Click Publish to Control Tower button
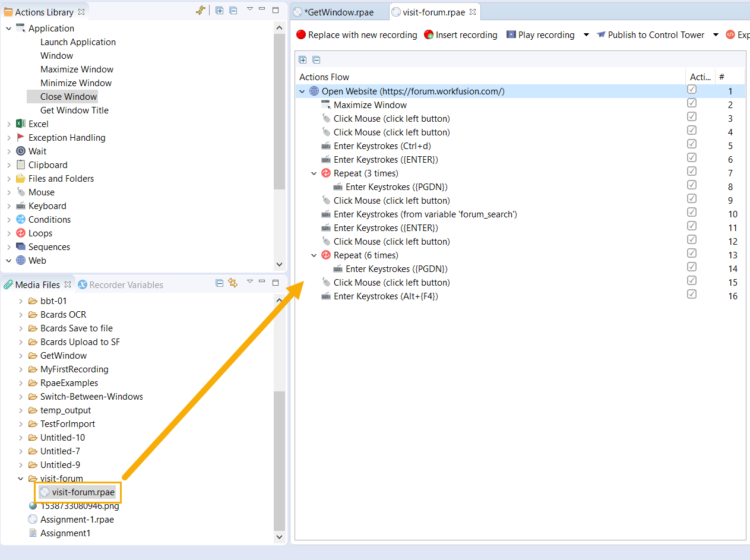 coord(650,35)
